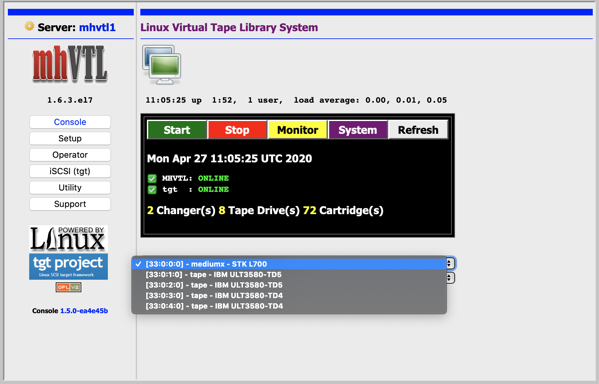Image resolution: width=599 pixels, height=384 pixels.
Task: Select [33:0:1:0] tape IBM ULT3580-TD5 option
Action: pos(289,274)
